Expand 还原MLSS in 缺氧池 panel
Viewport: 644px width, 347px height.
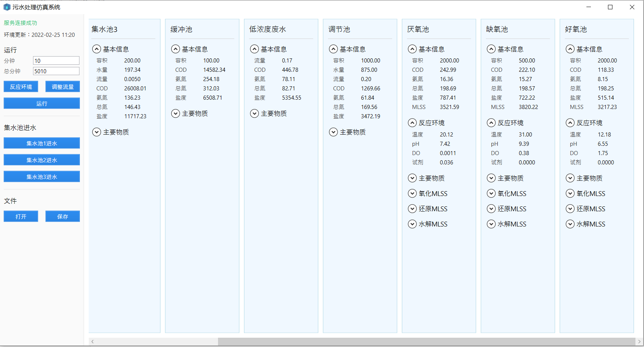pyautogui.click(x=491, y=209)
